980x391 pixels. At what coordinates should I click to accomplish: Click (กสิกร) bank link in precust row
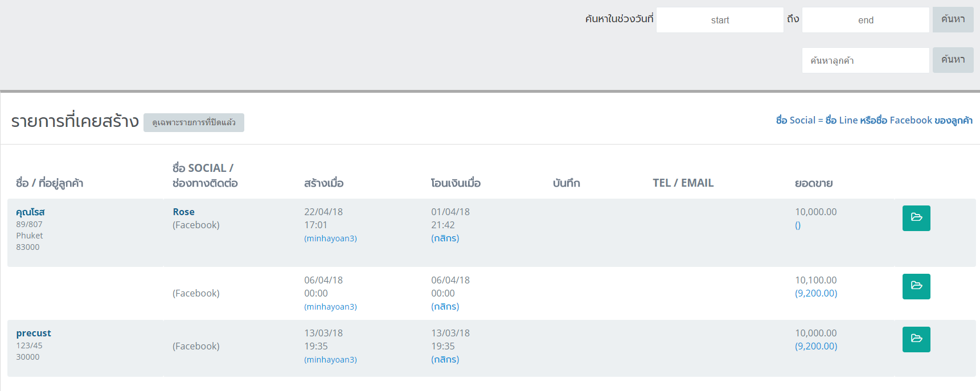(445, 360)
